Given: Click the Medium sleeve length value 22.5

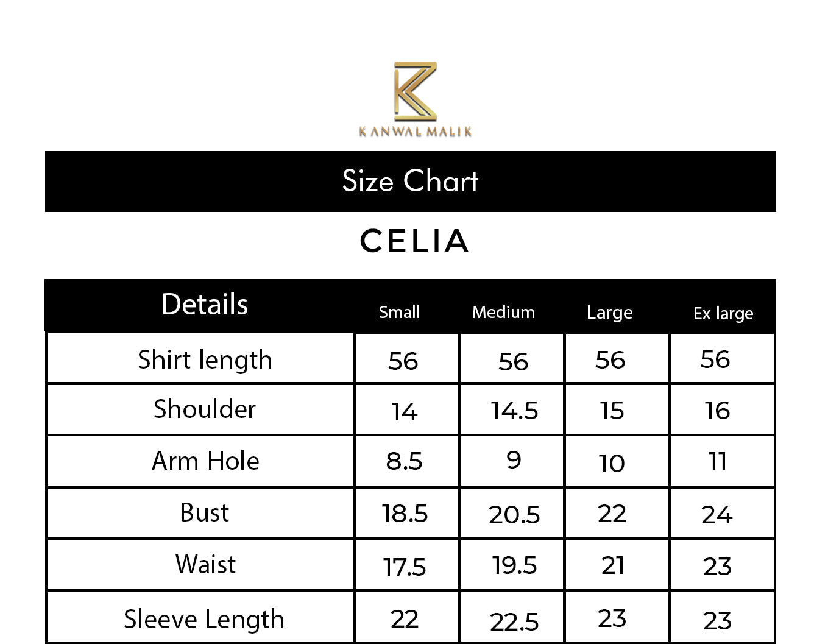Looking at the screenshot, I should point(514,621).
